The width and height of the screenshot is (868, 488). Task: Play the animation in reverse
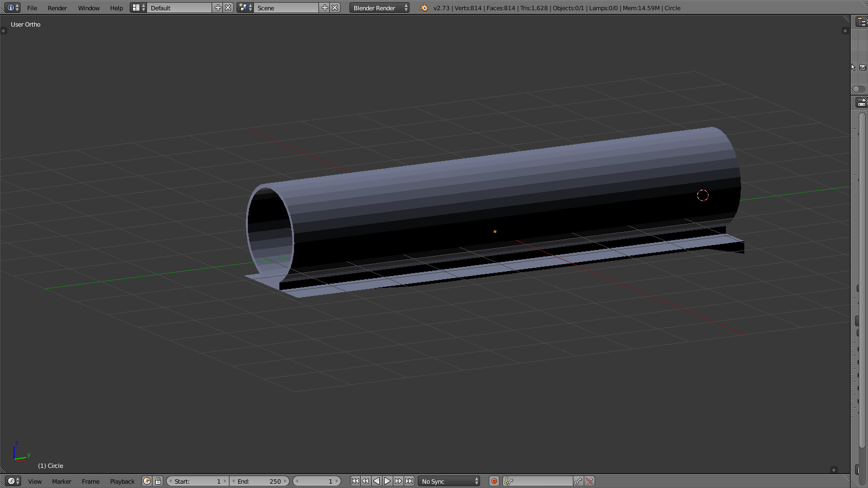[x=376, y=481]
